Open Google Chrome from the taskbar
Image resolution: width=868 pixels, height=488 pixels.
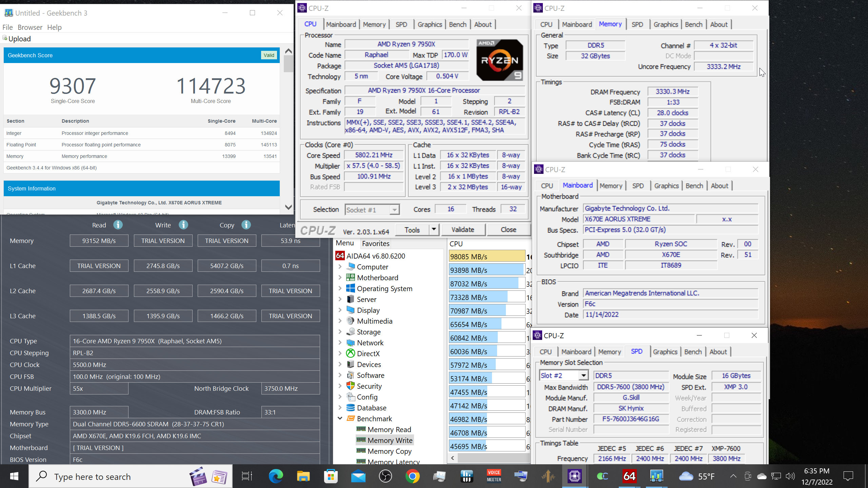[413, 476]
